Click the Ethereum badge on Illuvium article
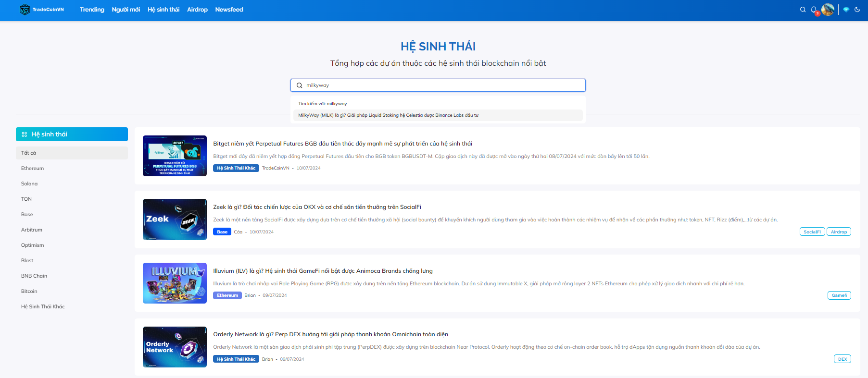 227,295
